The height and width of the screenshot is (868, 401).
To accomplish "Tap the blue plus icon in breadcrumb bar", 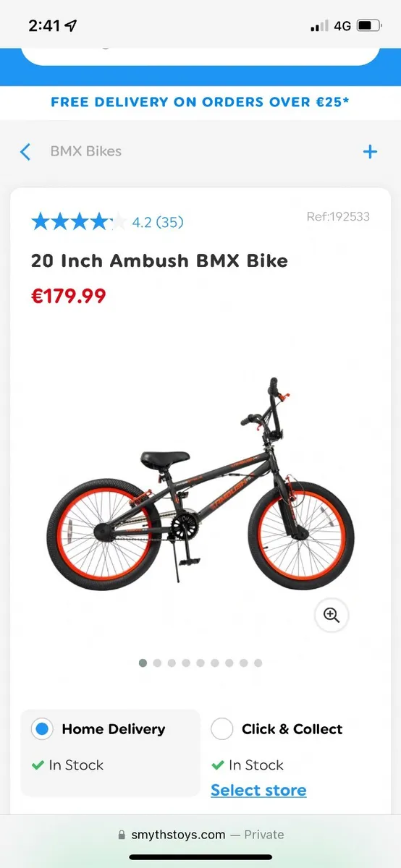I will coord(370,151).
